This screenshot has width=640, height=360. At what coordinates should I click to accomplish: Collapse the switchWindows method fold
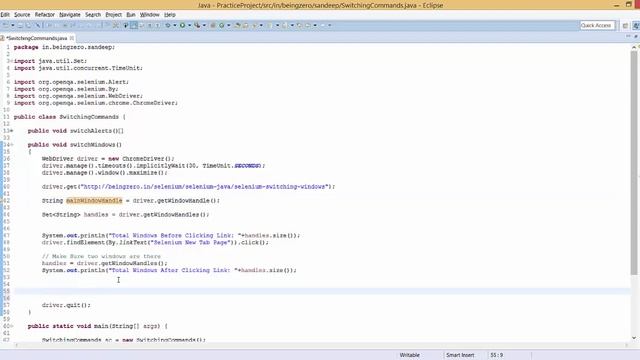[x=11, y=145]
